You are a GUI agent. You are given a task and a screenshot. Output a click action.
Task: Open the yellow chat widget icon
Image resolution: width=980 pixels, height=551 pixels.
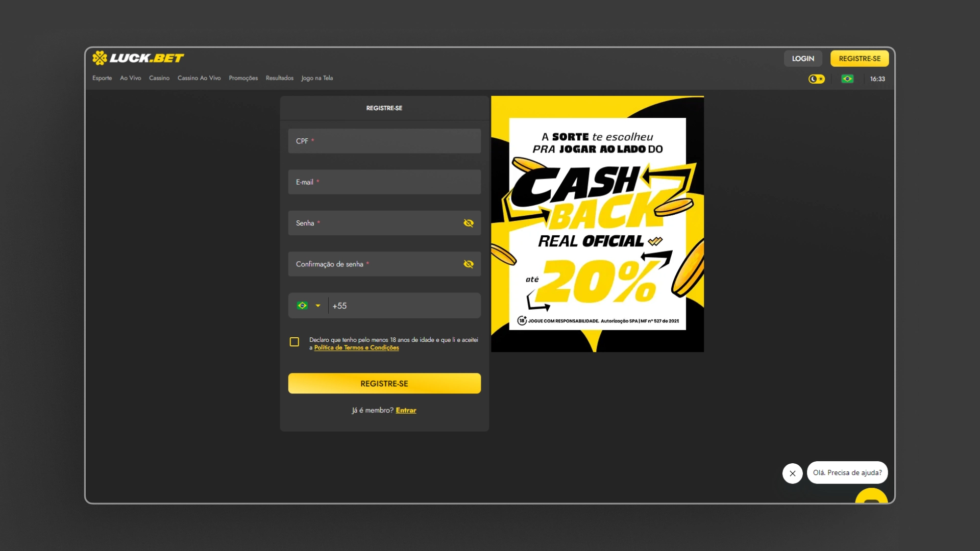(871, 496)
